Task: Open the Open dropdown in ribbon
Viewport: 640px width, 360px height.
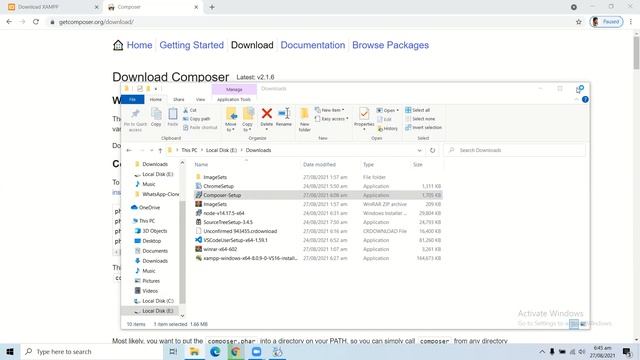Action: 387,110
